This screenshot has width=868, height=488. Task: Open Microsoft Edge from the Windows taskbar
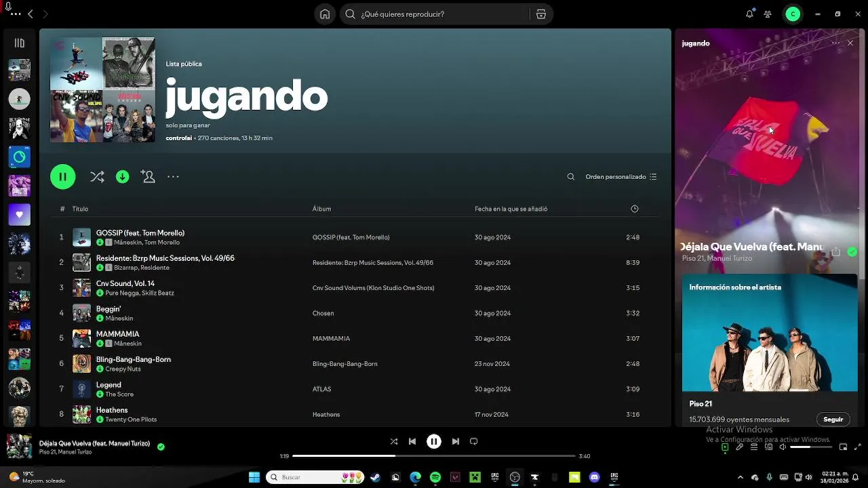click(x=415, y=477)
